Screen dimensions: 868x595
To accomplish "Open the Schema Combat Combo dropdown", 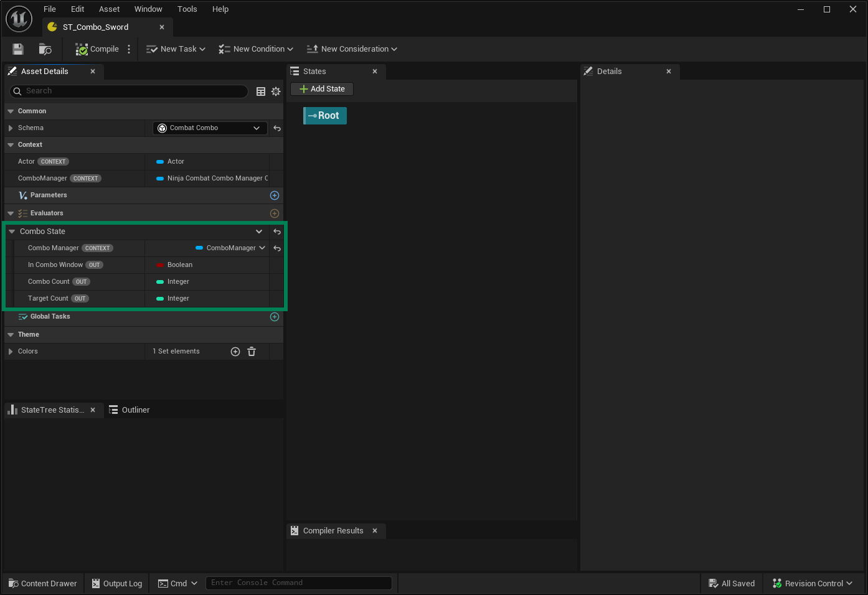I will pyautogui.click(x=210, y=128).
